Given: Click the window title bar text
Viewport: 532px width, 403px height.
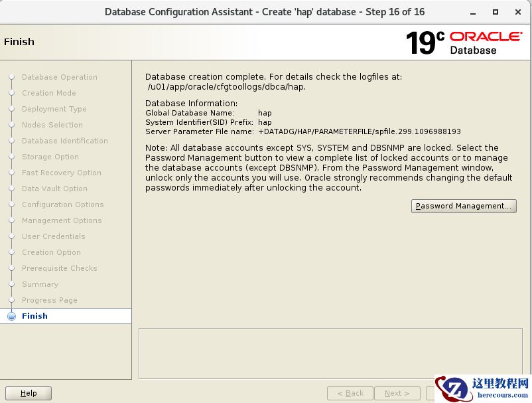Looking at the screenshot, I should 265,12.
